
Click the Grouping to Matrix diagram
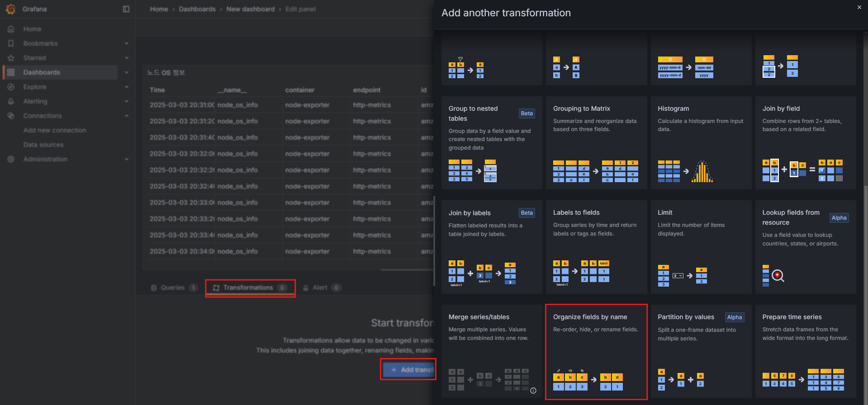tap(596, 171)
